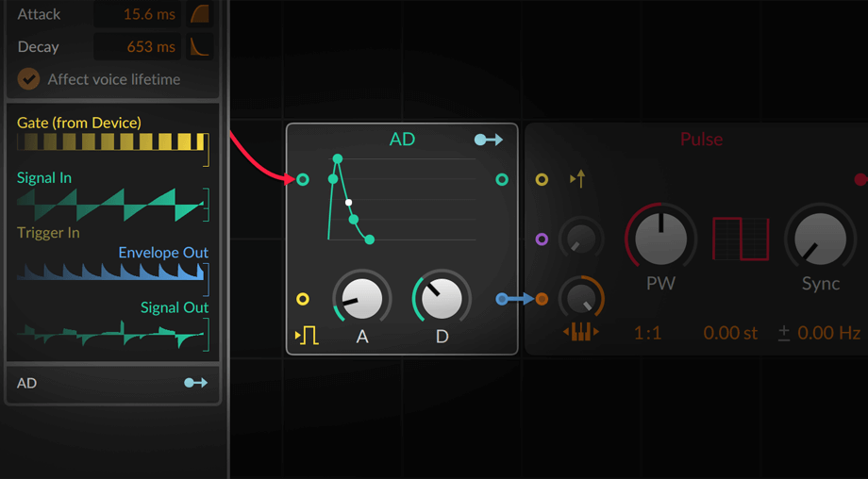Click the retrigger arrow icon in Pulse module

(576, 178)
